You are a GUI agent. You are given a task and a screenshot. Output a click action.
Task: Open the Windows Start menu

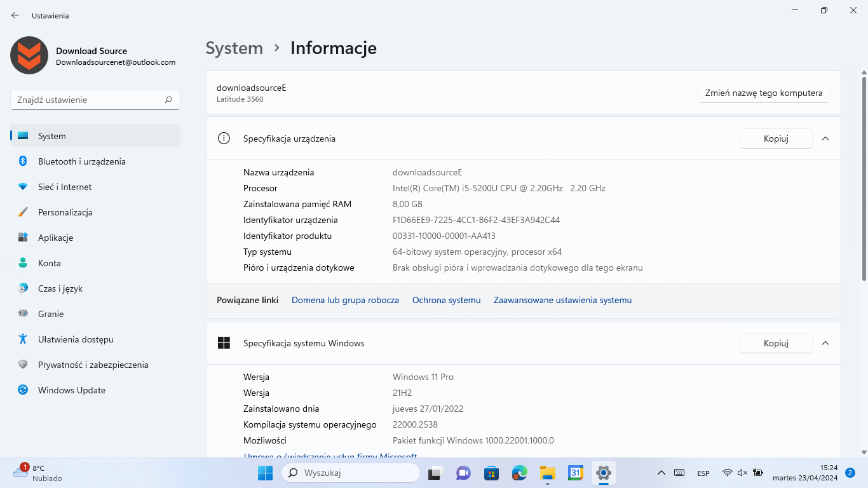(x=265, y=473)
